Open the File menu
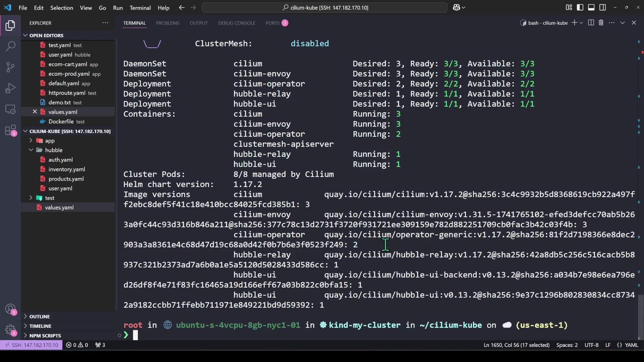The image size is (644, 362). coord(23,7)
